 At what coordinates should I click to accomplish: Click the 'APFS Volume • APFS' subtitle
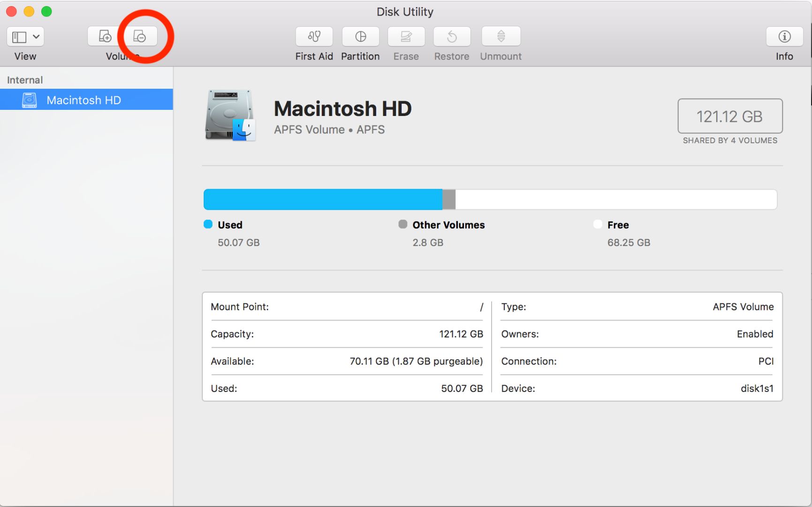click(x=329, y=130)
